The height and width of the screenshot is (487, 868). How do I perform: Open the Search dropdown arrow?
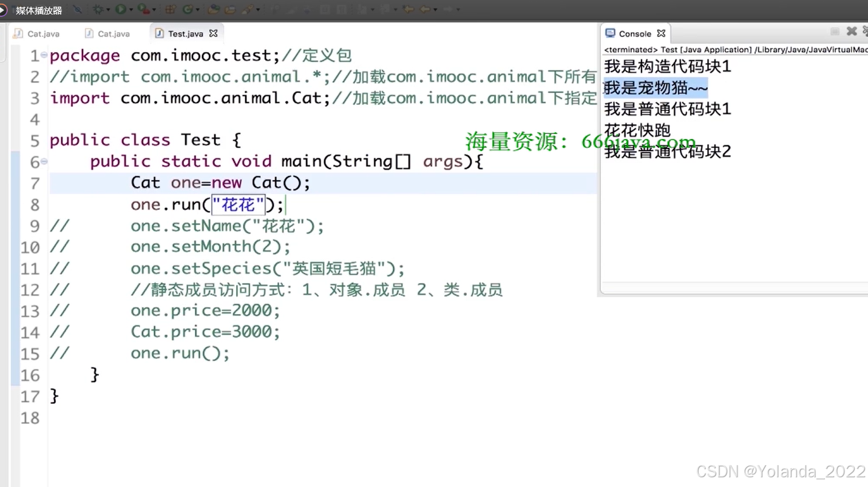(258, 10)
